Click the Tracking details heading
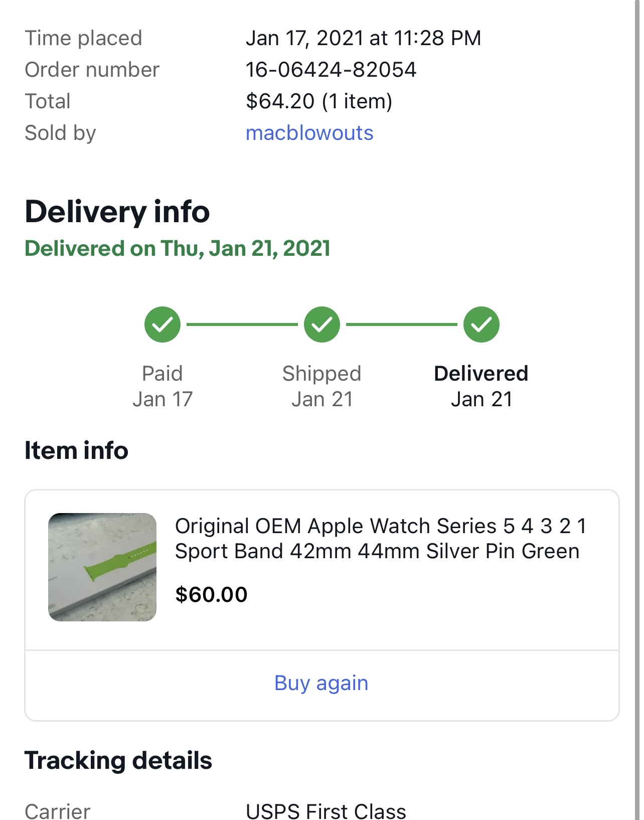Screen dimensions: 644x820 118,760
